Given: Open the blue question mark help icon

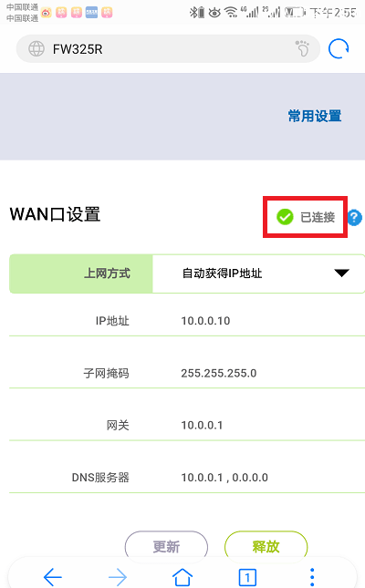Looking at the screenshot, I should click(x=354, y=218).
